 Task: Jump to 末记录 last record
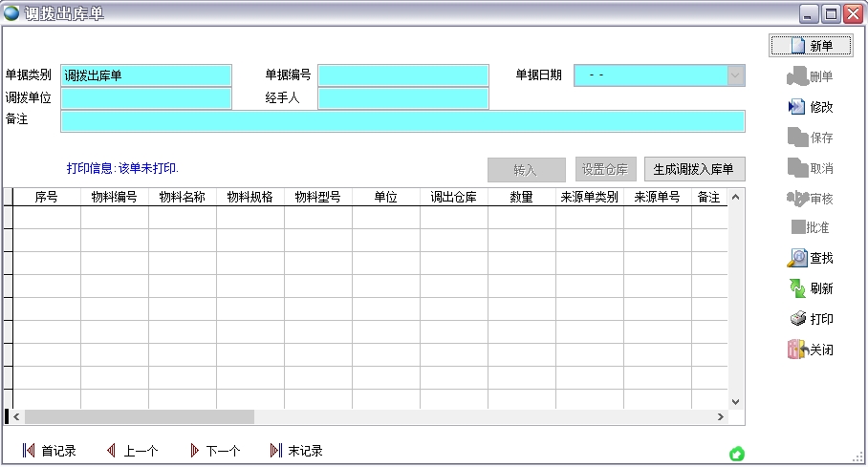coord(276,451)
